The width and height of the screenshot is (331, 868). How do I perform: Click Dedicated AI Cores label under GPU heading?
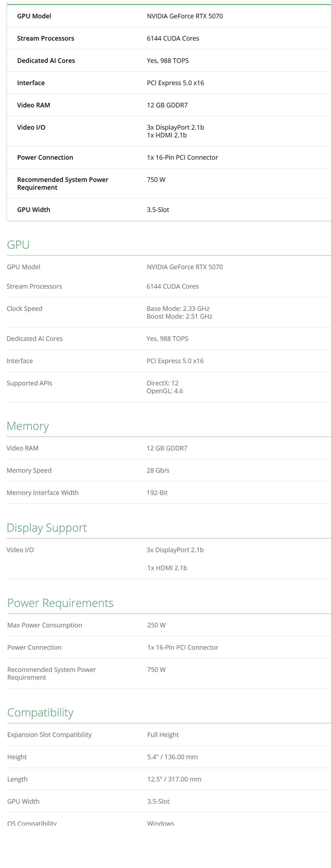tap(35, 339)
